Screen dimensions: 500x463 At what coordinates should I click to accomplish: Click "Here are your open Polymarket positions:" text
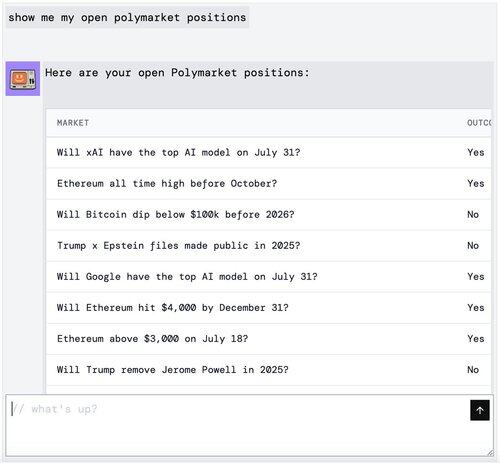coord(177,73)
